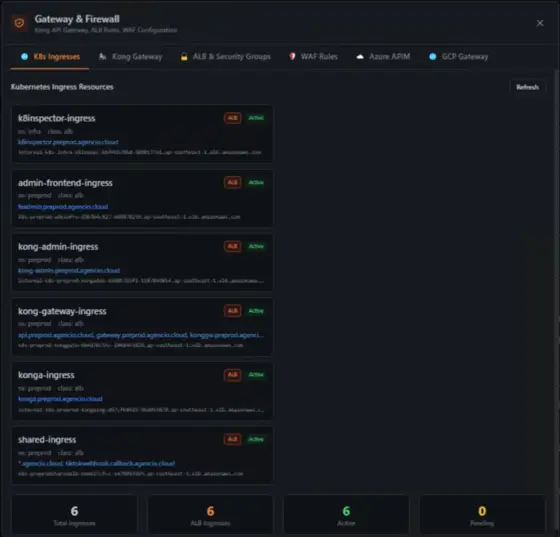Screen dimensions: 560x537
Task: Select the shared-ingress card title
Action: coord(47,440)
